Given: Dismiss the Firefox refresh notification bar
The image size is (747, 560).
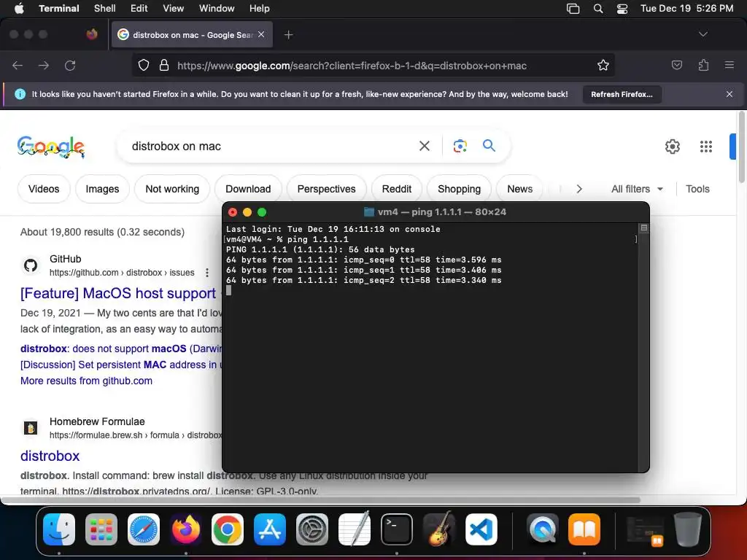Looking at the screenshot, I should (x=729, y=94).
